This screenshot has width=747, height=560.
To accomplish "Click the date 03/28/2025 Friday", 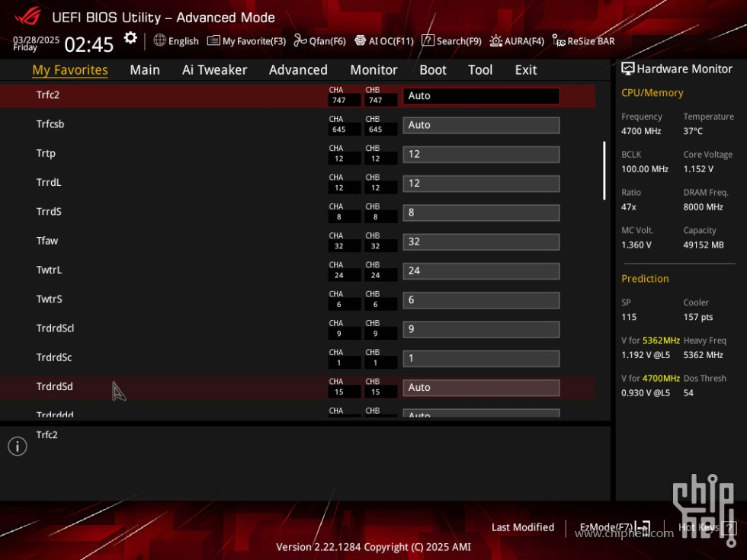I will coord(36,43).
